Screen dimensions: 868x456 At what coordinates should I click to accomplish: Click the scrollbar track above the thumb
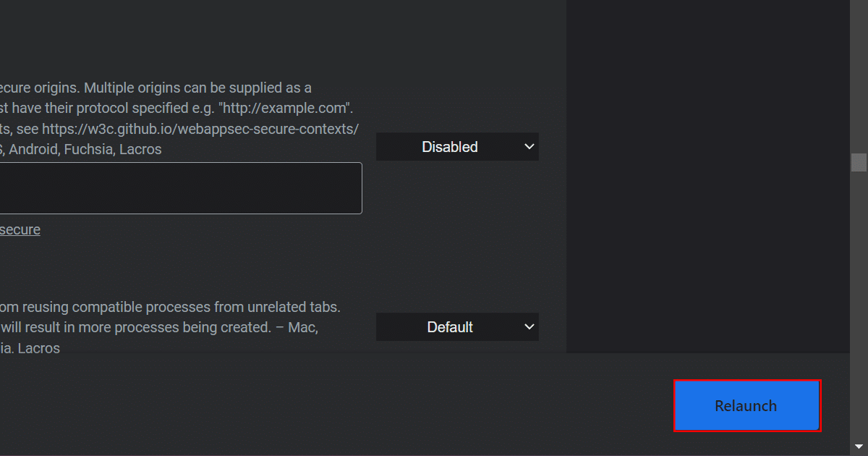point(859,72)
